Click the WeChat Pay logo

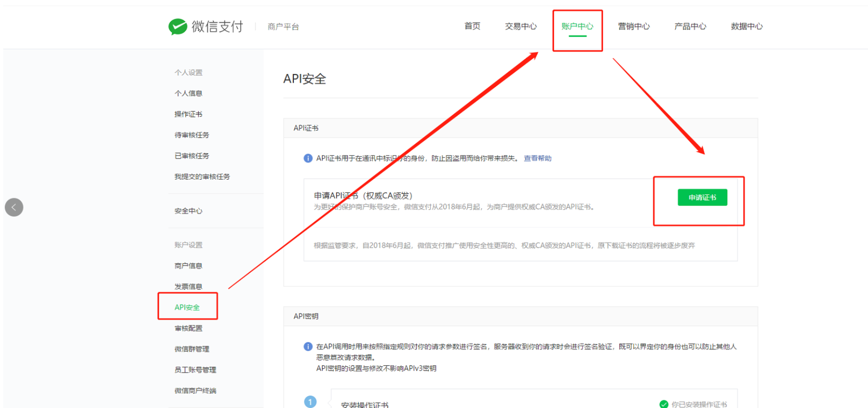(x=205, y=26)
